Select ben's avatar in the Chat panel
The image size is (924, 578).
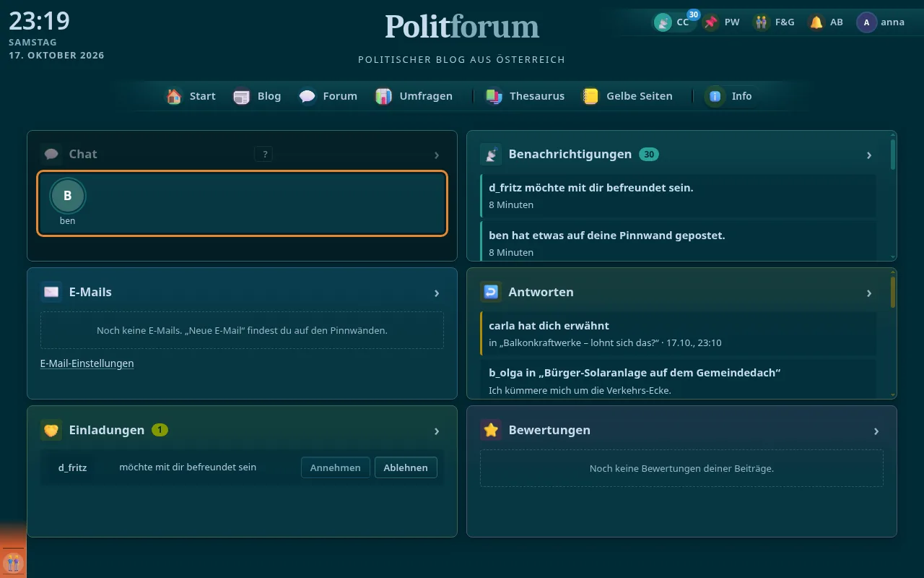[x=68, y=196]
